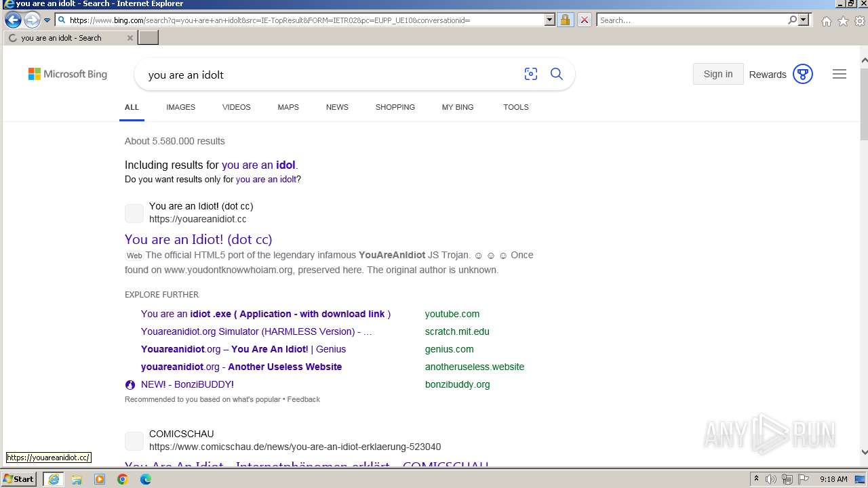Click Internet Explorer taskbar icon
868x488 pixels.
[53, 479]
